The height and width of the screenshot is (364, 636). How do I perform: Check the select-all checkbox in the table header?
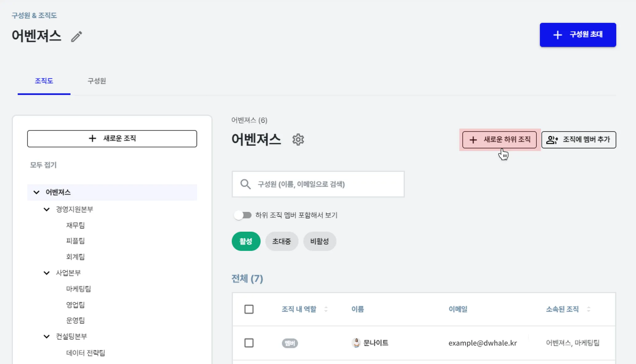249,309
